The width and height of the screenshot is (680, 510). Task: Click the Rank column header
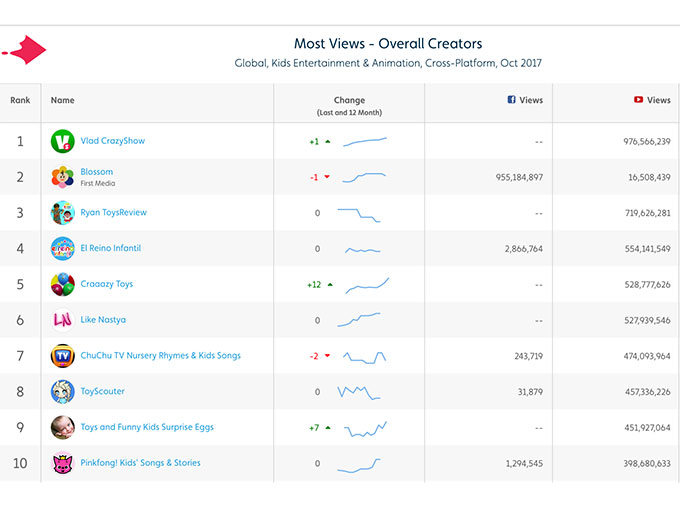pyautogui.click(x=20, y=100)
